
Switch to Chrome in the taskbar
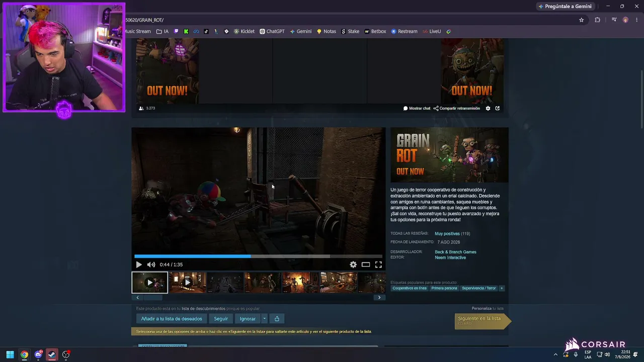pos(24,354)
